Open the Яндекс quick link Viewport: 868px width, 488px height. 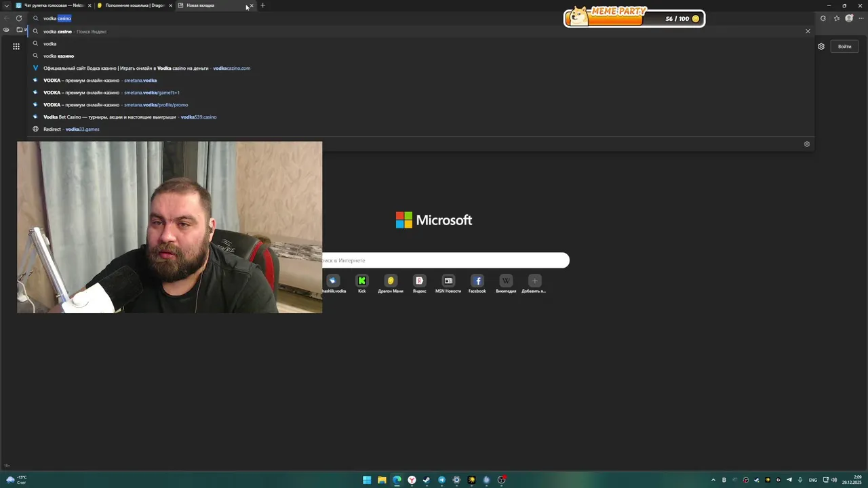(419, 284)
